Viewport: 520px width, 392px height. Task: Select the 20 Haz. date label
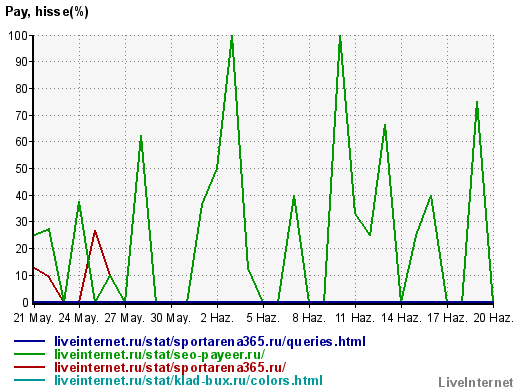click(493, 318)
